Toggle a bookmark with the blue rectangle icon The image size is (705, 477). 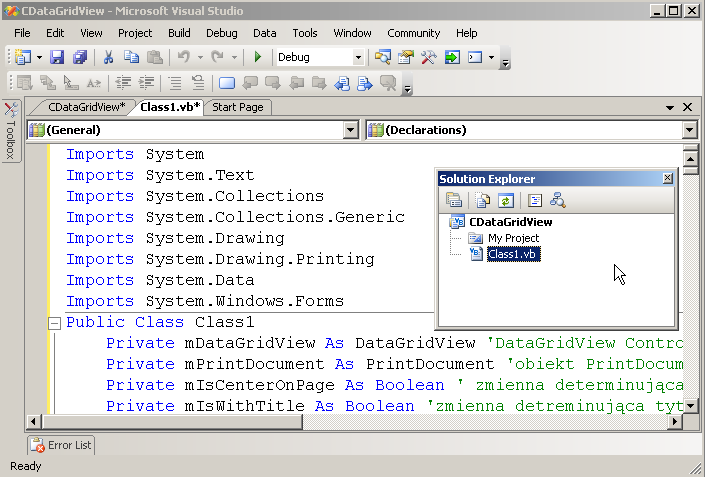227,83
